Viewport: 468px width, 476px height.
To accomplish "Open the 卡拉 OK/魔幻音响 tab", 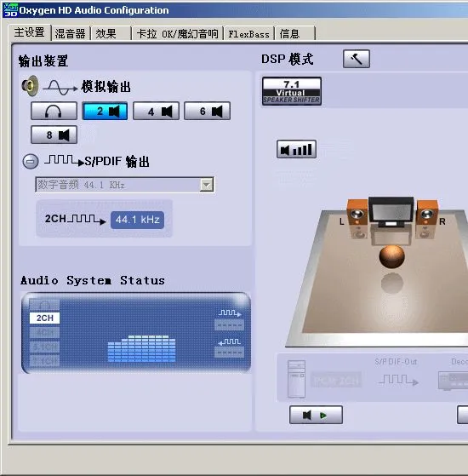I will point(178,33).
